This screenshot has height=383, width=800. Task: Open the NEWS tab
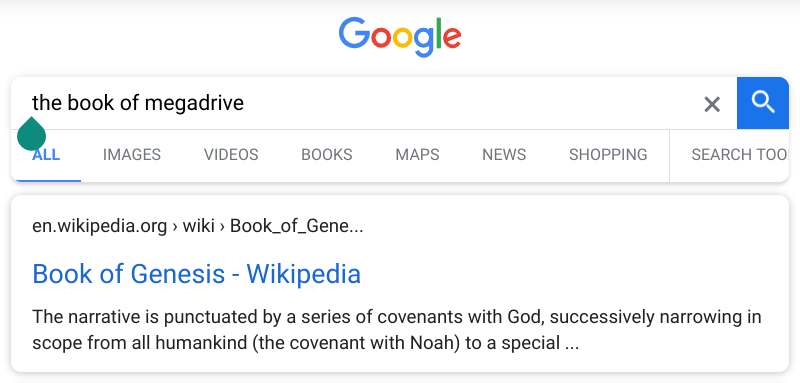(x=504, y=155)
